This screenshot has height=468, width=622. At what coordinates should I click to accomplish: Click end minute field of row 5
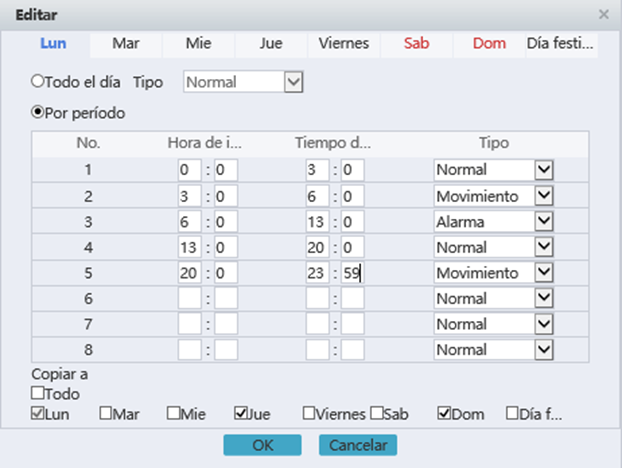point(351,273)
